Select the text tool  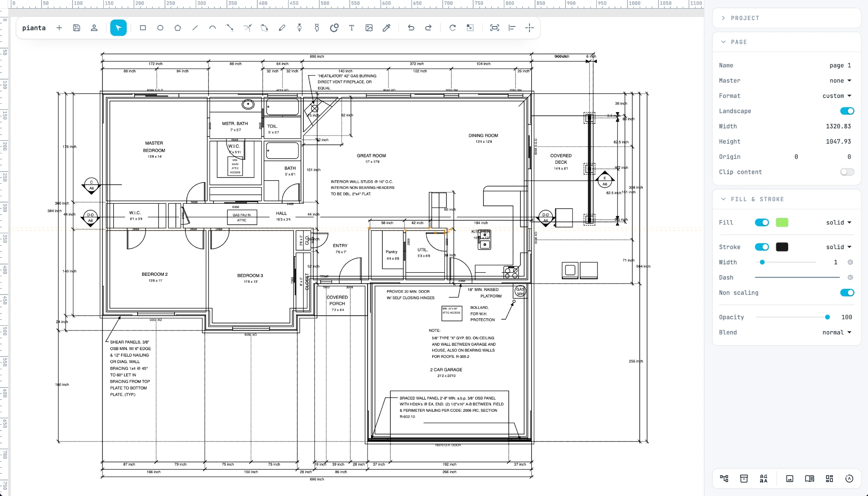tap(352, 28)
